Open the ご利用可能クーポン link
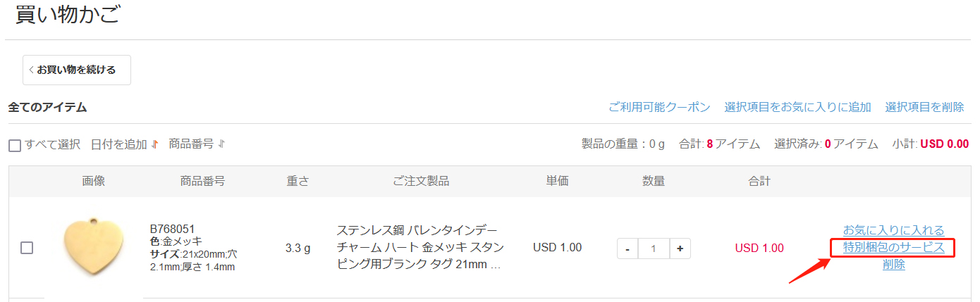 coord(659,107)
